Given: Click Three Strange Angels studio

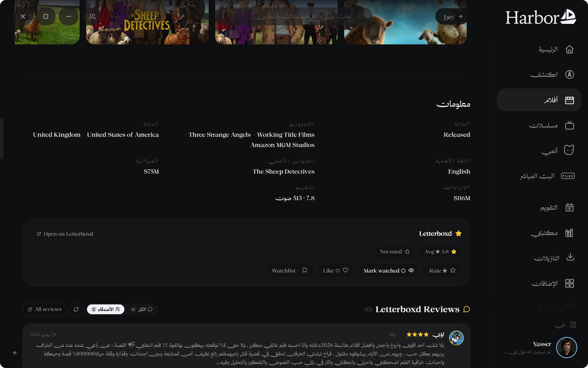Looking at the screenshot, I should [220, 135].
